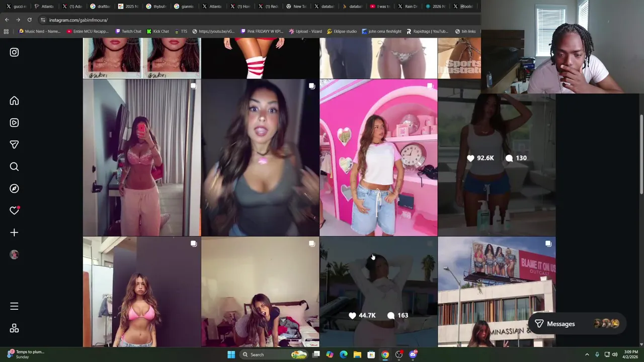Open the Messages floating button

tap(577, 324)
